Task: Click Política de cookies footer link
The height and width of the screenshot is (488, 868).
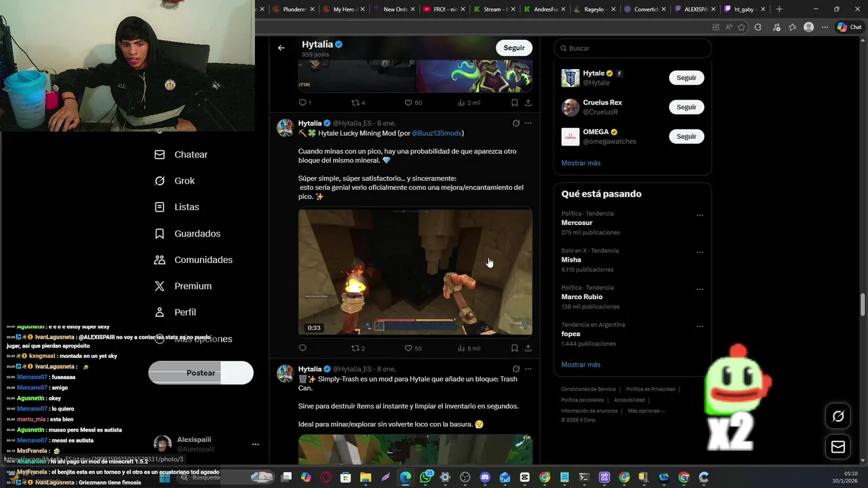Action: point(582,400)
